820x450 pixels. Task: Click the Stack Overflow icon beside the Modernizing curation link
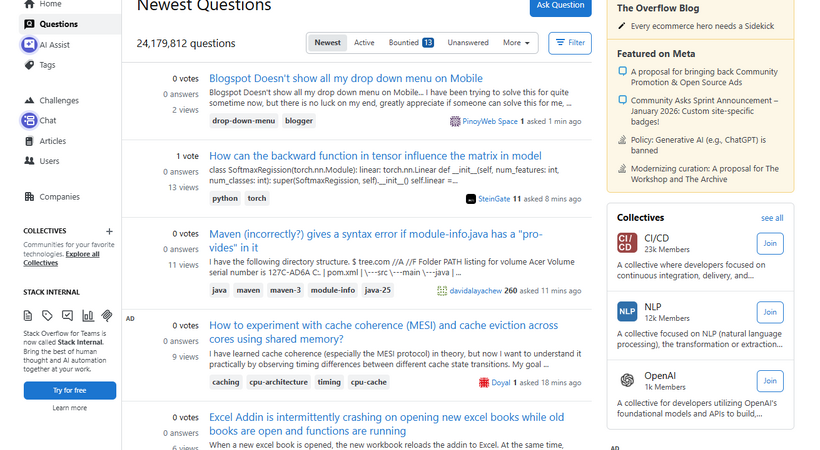(622, 168)
